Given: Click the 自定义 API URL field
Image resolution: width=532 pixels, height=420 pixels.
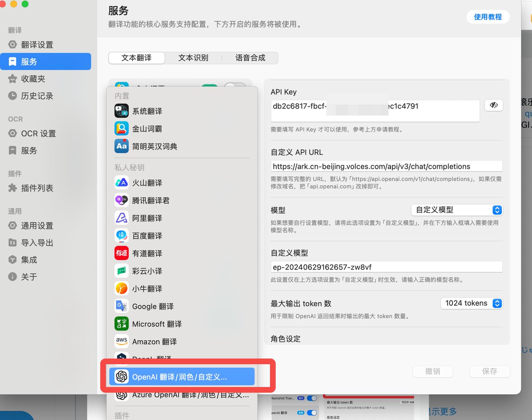Looking at the screenshot, I should click(387, 167).
